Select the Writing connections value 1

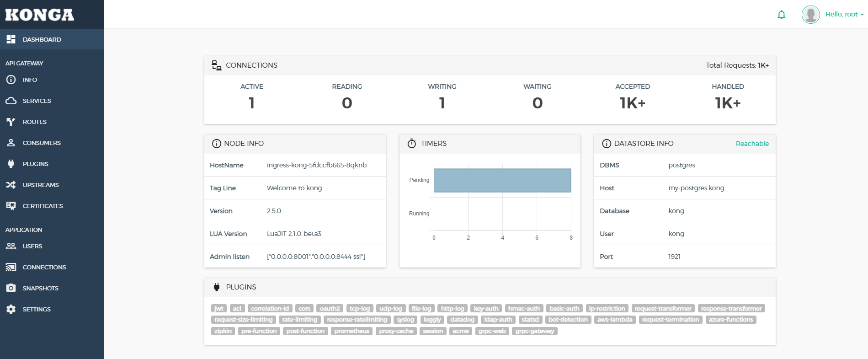(x=442, y=103)
